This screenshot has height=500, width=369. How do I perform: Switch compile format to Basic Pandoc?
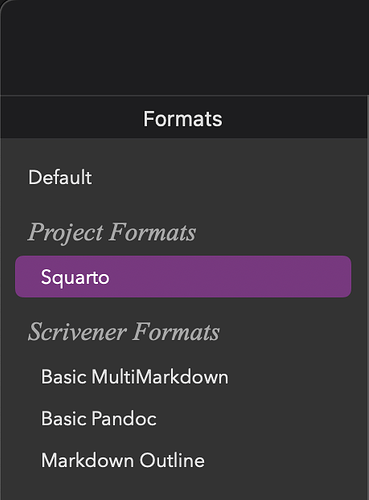99,419
